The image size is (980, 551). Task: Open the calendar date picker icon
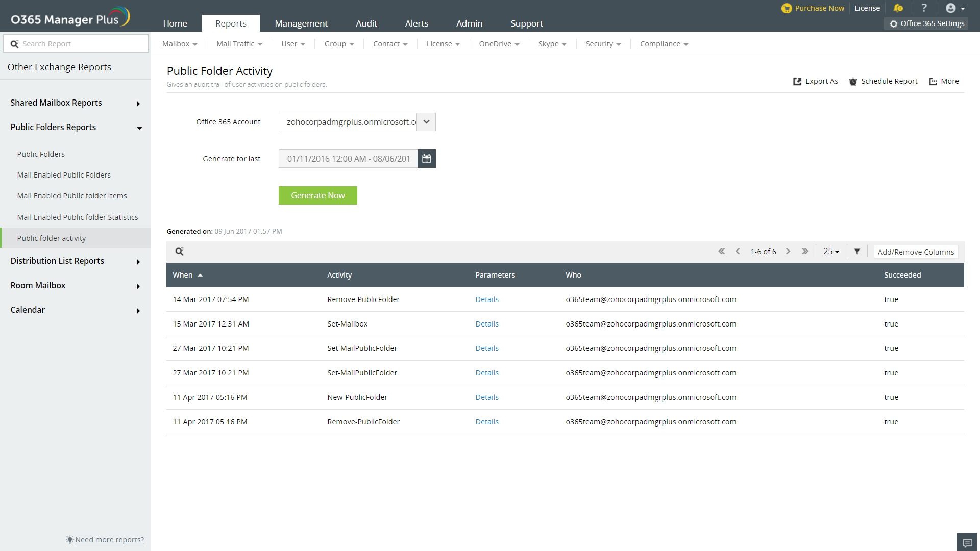[426, 159]
